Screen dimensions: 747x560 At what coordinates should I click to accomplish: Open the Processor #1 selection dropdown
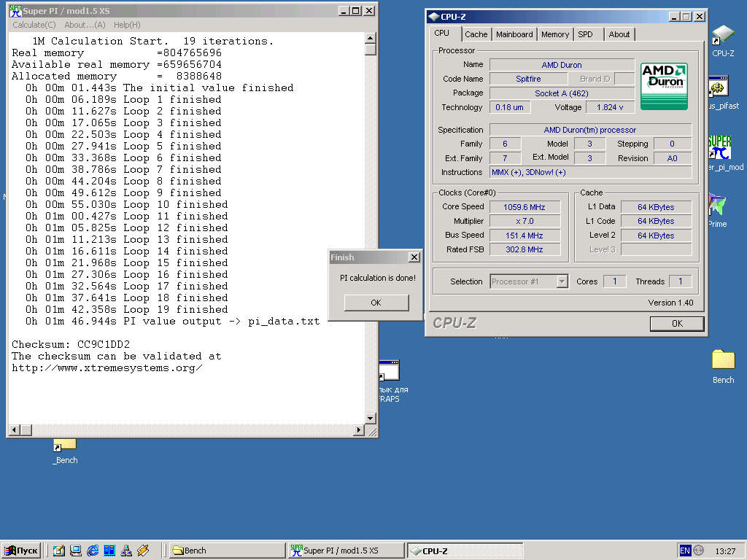point(529,281)
